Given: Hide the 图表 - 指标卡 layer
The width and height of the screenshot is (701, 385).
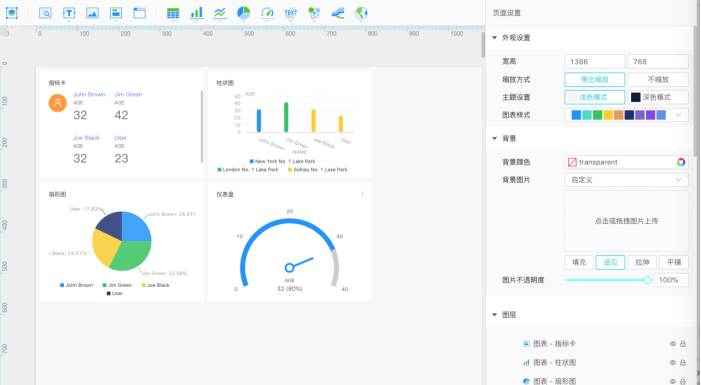Looking at the screenshot, I should 672,343.
